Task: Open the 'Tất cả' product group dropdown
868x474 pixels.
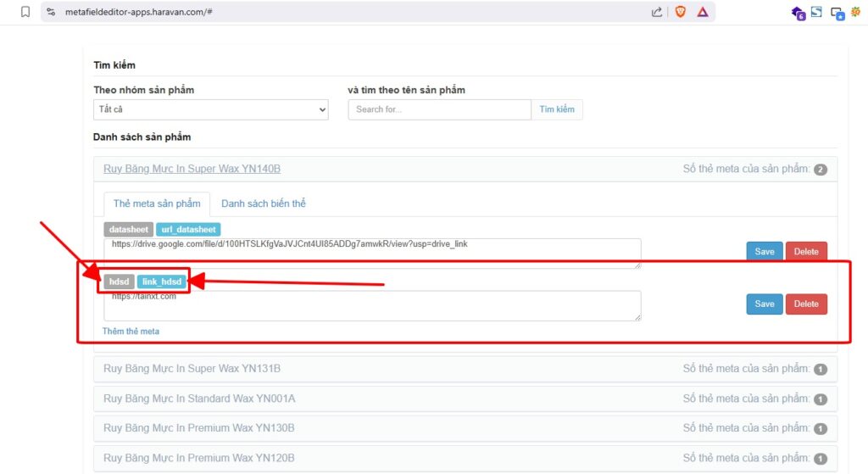Action: click(x=211, y=109)
